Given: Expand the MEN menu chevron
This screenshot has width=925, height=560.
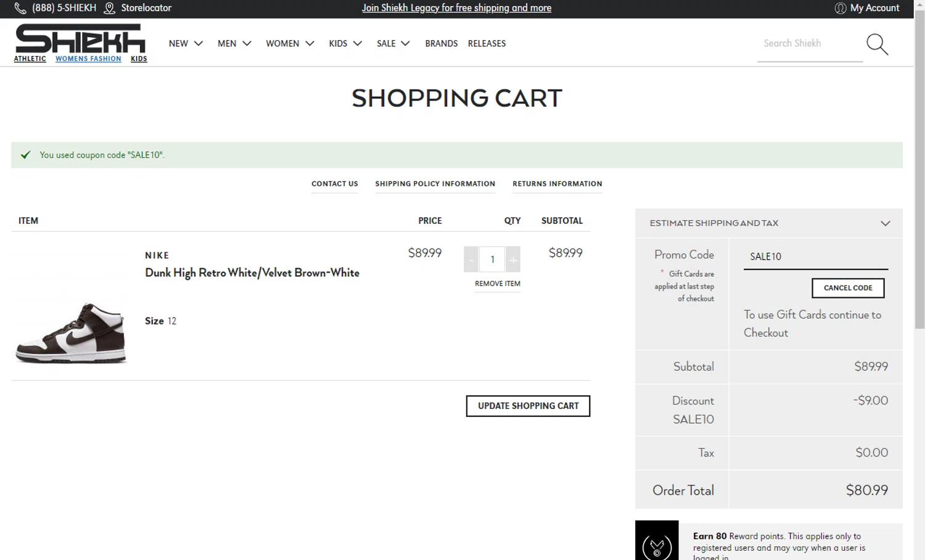Looking at the screenshot, I should (x=247, y=43).
